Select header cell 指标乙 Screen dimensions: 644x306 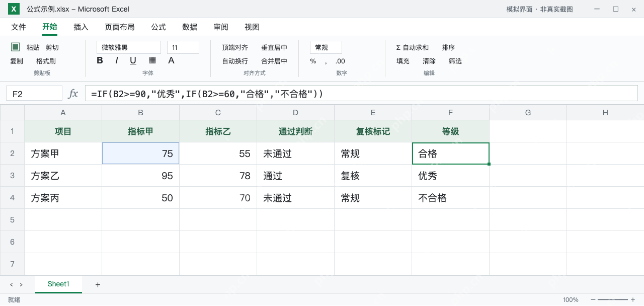[x=218, y=131]
